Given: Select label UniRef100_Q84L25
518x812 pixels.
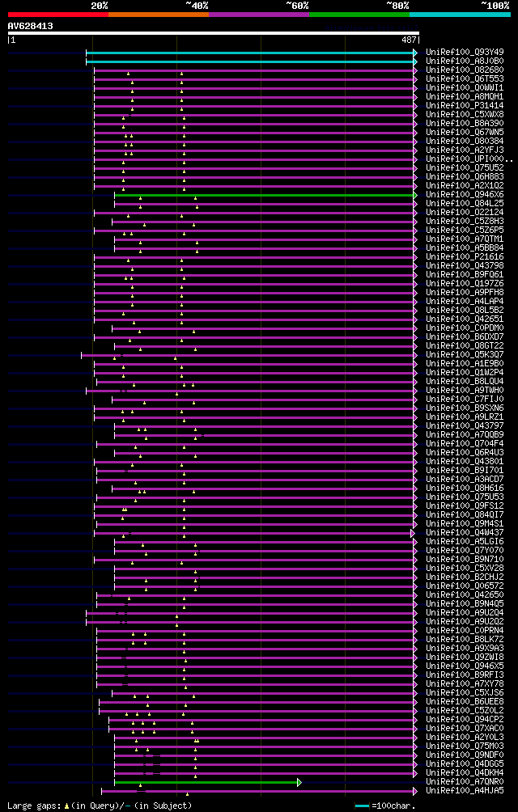Looking at the screenshot, I should point(465,203).
